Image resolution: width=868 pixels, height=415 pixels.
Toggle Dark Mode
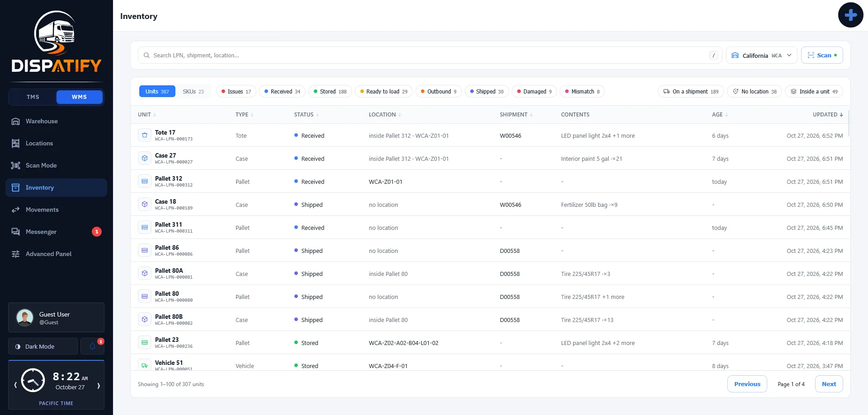pyautogui.click(x=43, y=346)
